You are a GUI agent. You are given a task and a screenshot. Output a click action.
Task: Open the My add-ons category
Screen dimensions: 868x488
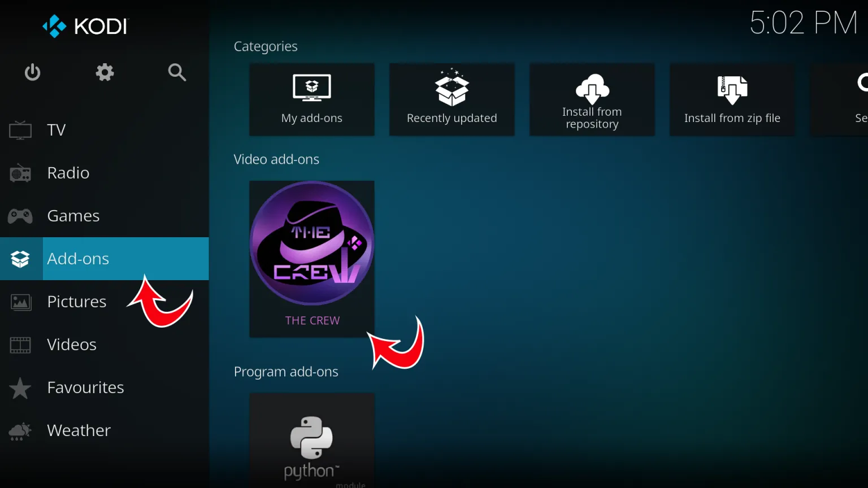coord(311,99)
